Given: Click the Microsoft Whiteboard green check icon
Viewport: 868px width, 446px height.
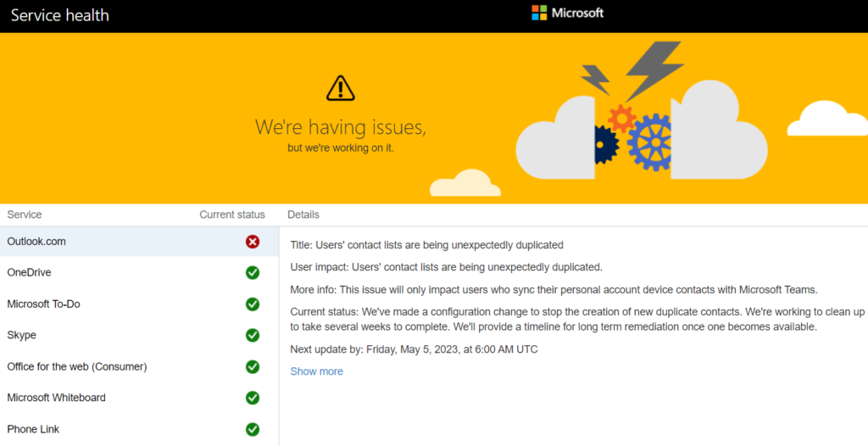Looking at the screenshot, I should [x=253, y=398].
